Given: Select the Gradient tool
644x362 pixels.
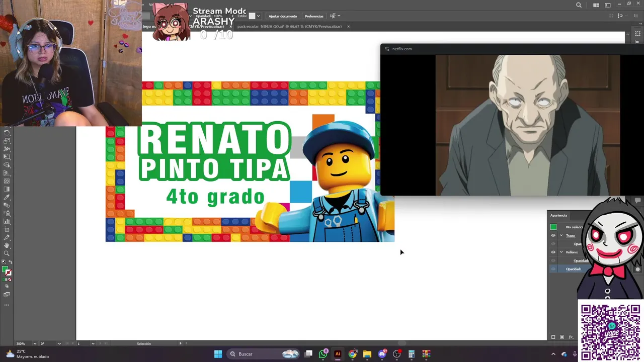Looking at the screenshot, I should pyautogui.click(x=7, y=189).
